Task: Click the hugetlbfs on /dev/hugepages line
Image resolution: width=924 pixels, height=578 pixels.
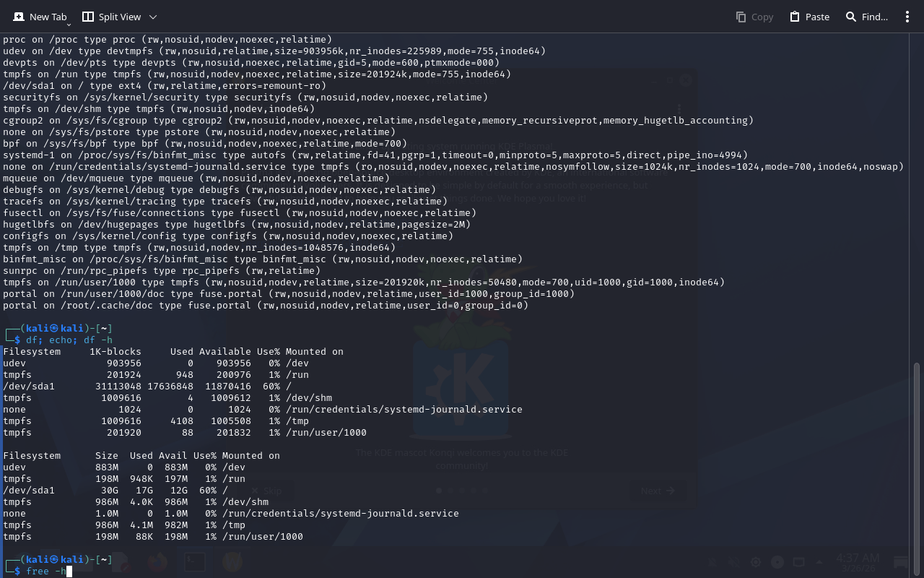Action: coord(237,224)
